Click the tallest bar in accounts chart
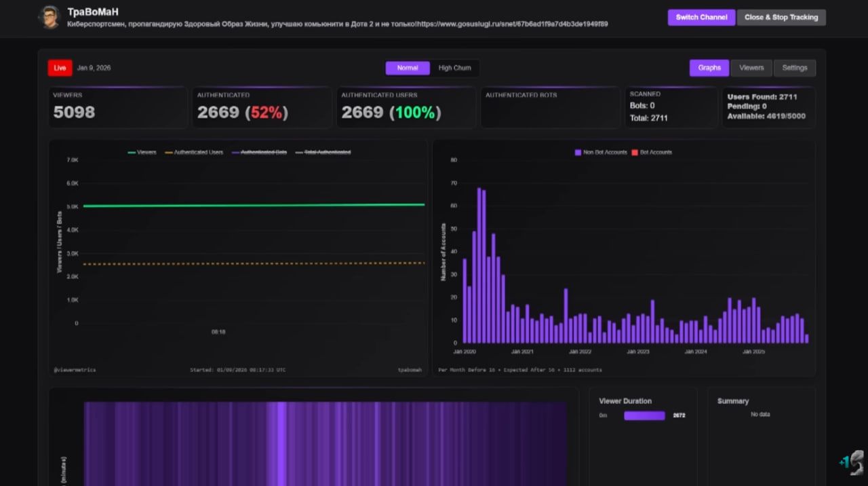 pos(479,265)
